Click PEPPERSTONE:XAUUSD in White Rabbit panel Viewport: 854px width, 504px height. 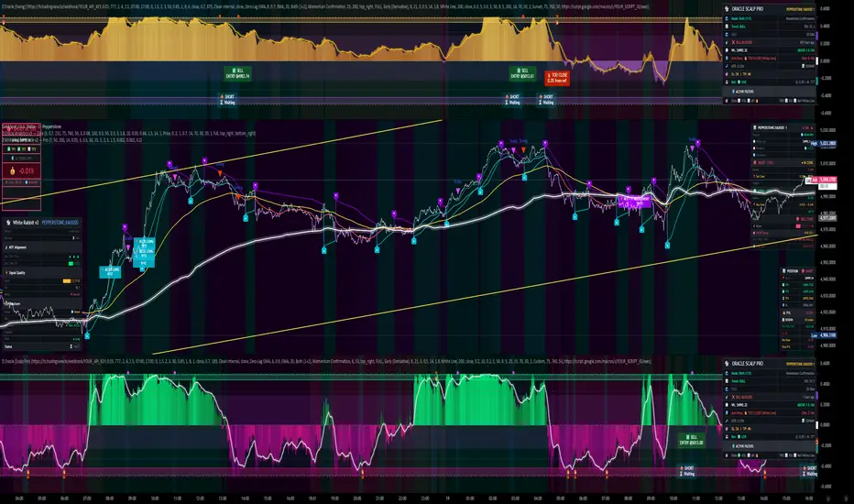60,223
